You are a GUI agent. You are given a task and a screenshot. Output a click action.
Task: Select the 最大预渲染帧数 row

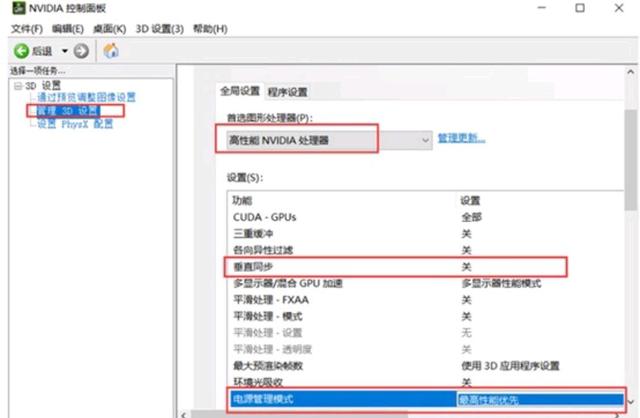tap(424, 366)
